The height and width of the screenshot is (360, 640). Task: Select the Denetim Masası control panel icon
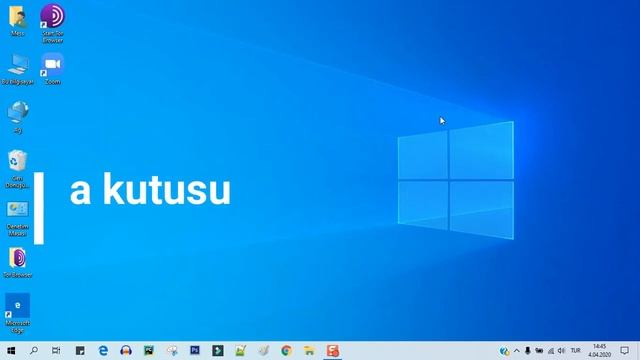tap(18, 219)
